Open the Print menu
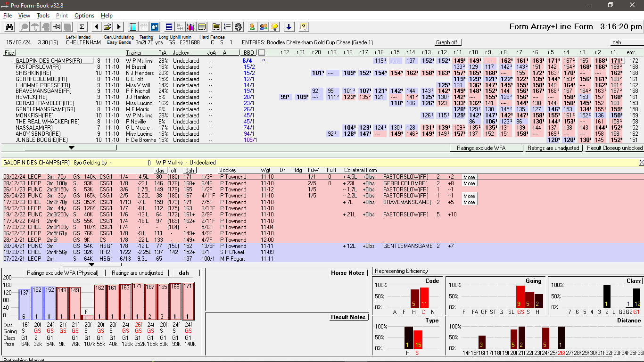The height and width of the screenshot is (362, 644). 62,15
